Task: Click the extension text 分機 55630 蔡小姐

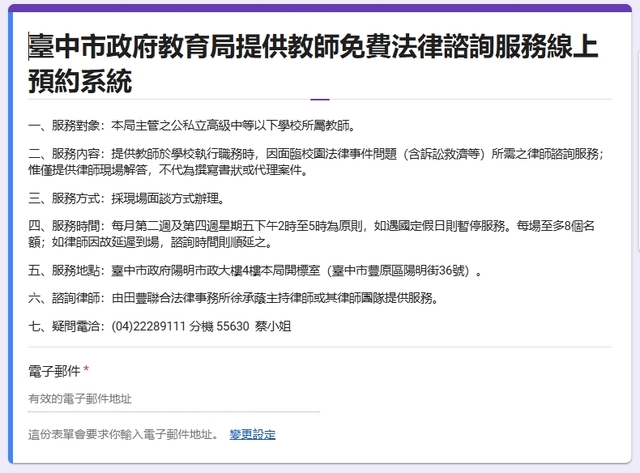Action: (240, 326)
